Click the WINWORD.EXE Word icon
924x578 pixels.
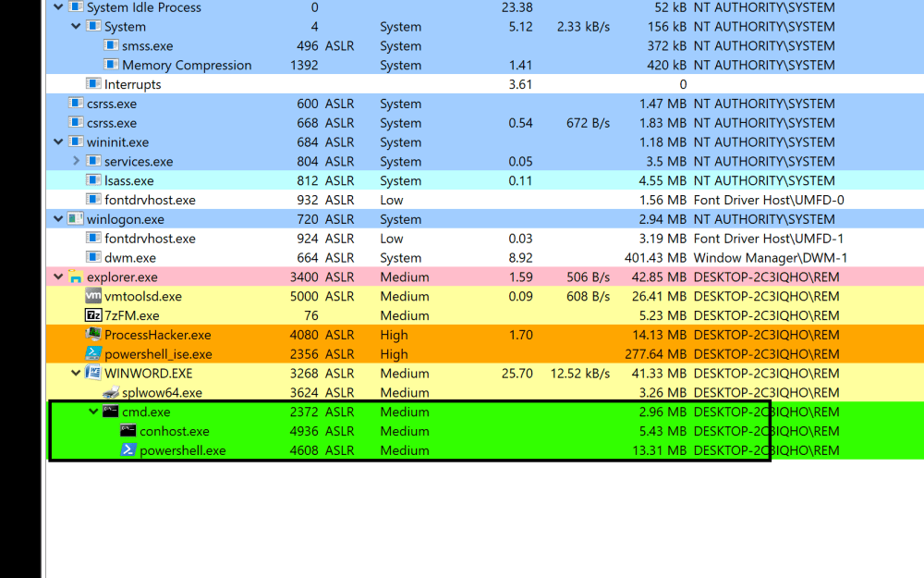coord(93,374)
